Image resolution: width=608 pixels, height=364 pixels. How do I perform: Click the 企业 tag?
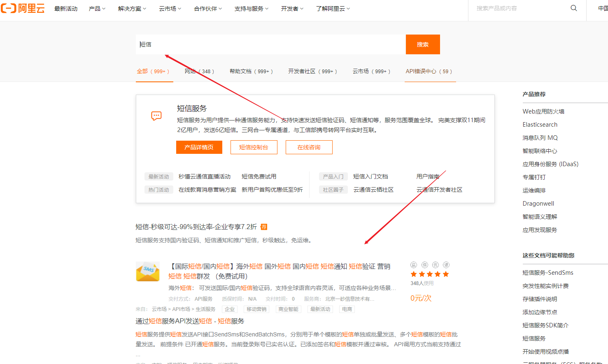pos(230,309)
